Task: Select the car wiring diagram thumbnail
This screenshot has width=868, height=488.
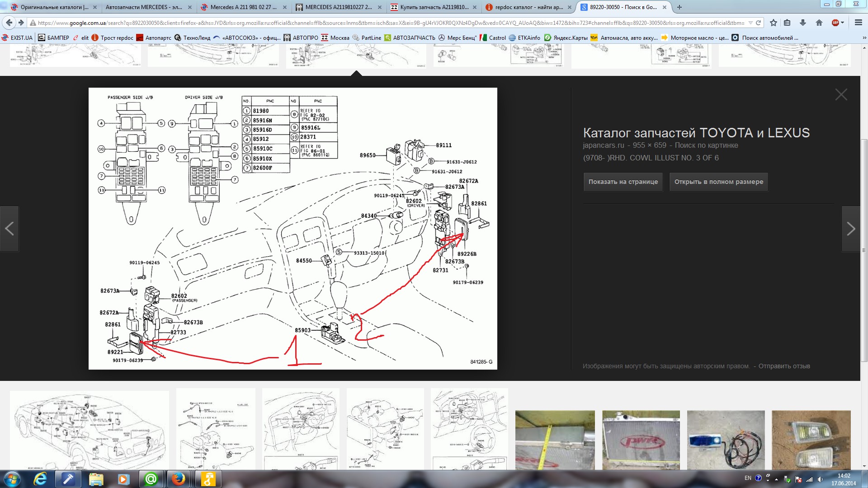Action: point(90,430)
